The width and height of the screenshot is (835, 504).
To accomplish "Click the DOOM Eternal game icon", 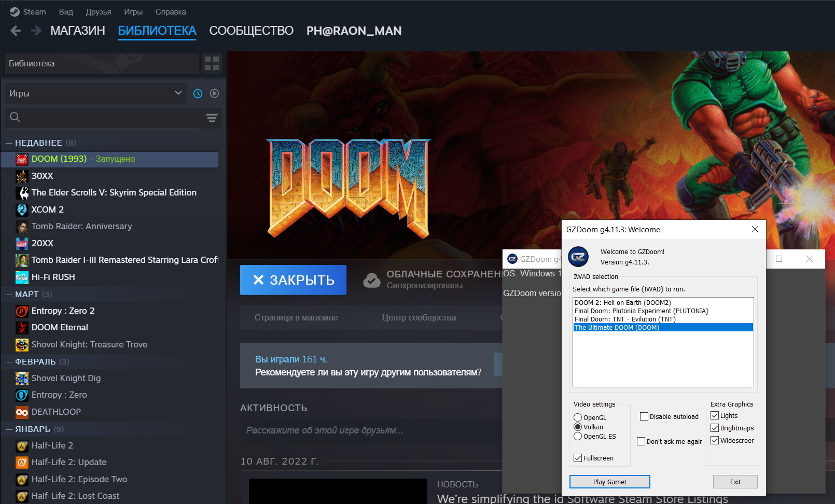I will pos(22,328).
